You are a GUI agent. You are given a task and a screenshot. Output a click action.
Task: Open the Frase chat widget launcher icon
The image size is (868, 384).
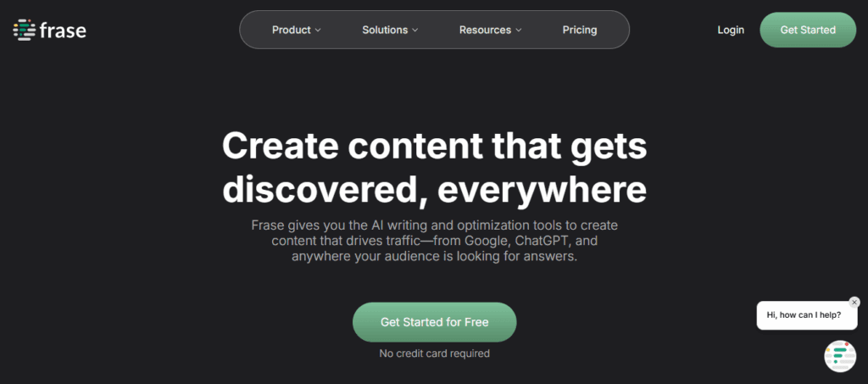[840, 356]
